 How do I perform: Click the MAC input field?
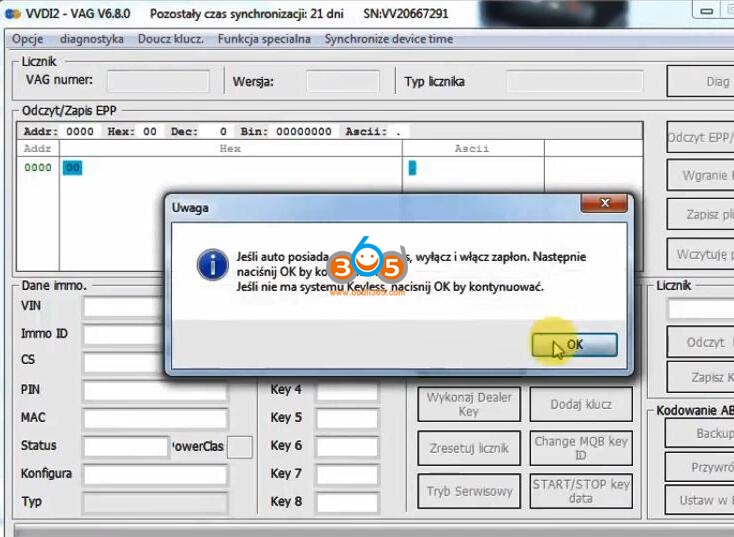coord(155,419)
